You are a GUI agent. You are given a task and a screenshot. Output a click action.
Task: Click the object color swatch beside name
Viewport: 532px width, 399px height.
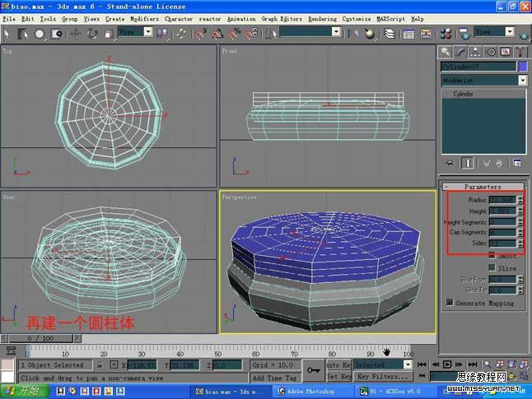(x=523, y=66)
